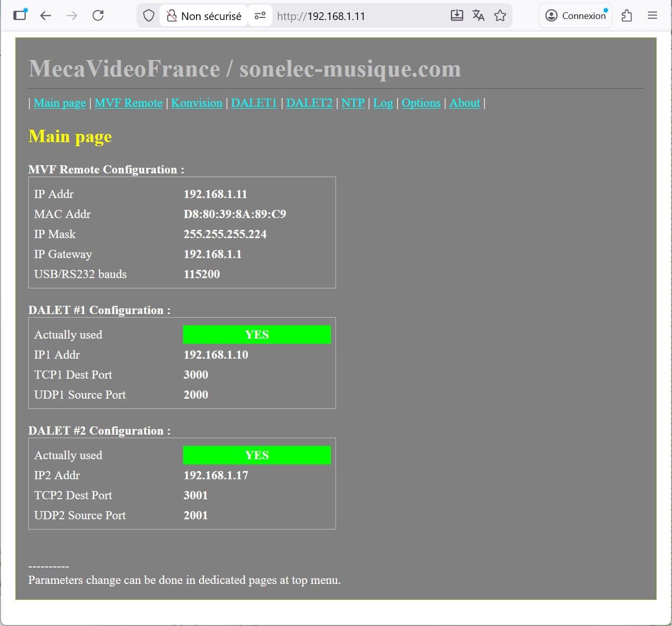
Task: Reload the current page
Action: point(98,15)
